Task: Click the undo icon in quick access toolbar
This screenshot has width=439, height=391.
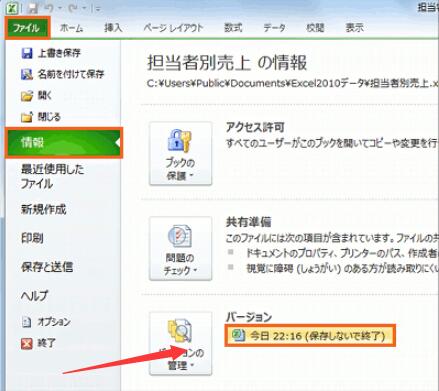Action: (x=49, y=8)
